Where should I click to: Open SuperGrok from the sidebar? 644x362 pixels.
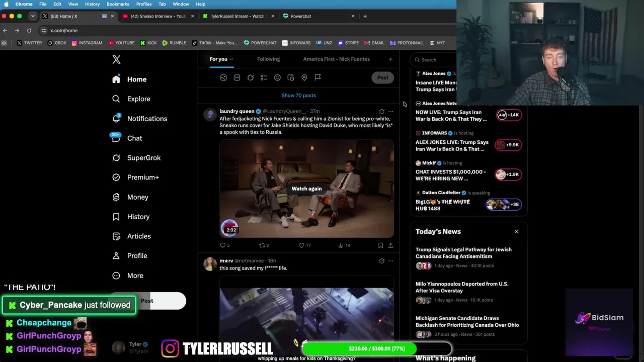coord(136,158)
